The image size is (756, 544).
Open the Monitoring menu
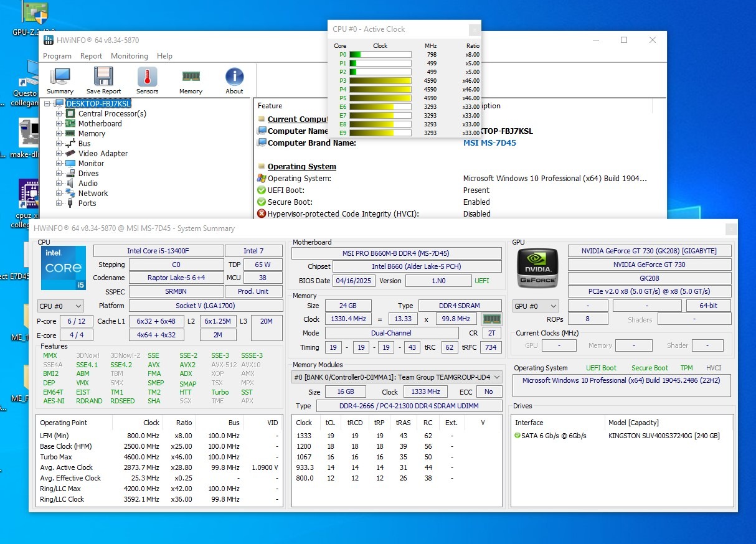129,56
